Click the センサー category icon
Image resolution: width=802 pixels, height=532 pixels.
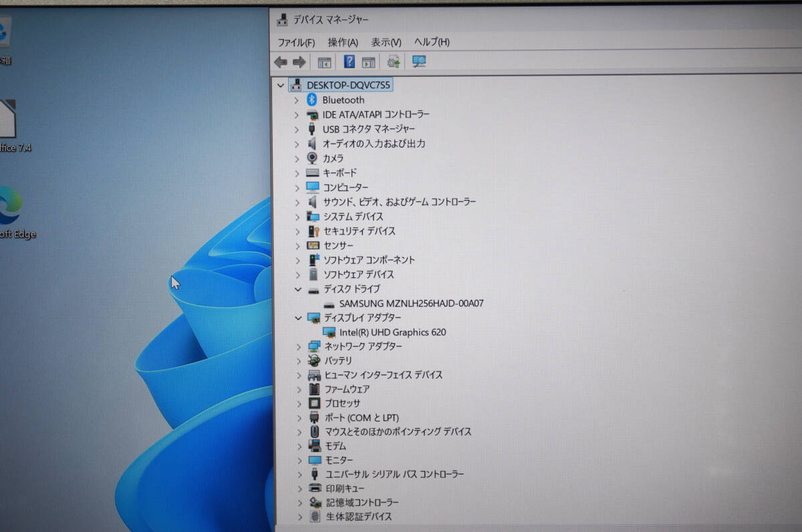click(x=313, y=245)
